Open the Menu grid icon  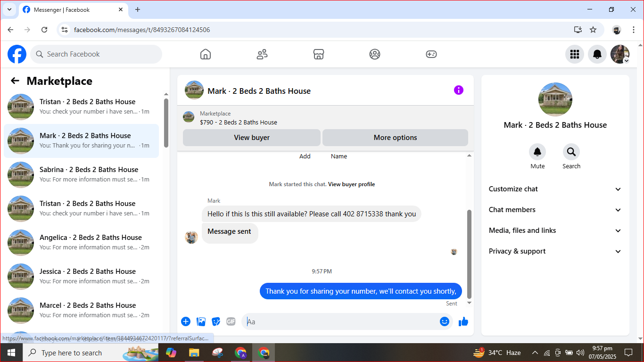(575, 54)
